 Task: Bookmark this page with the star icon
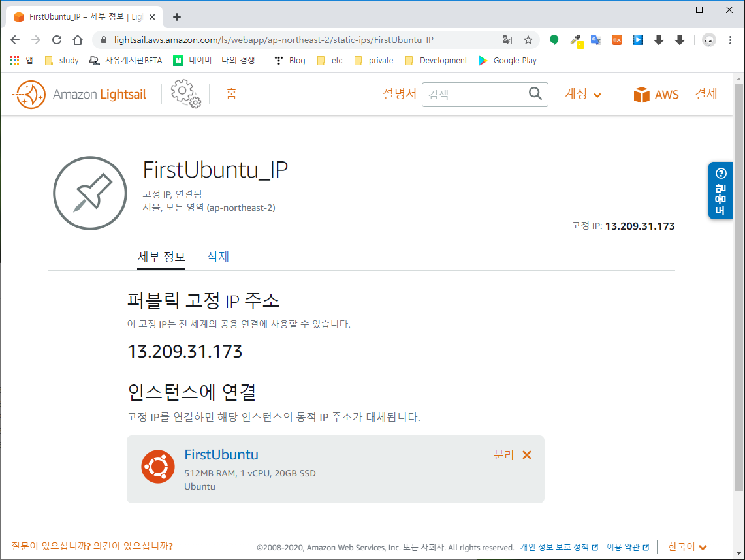click(x=528, y=40)
